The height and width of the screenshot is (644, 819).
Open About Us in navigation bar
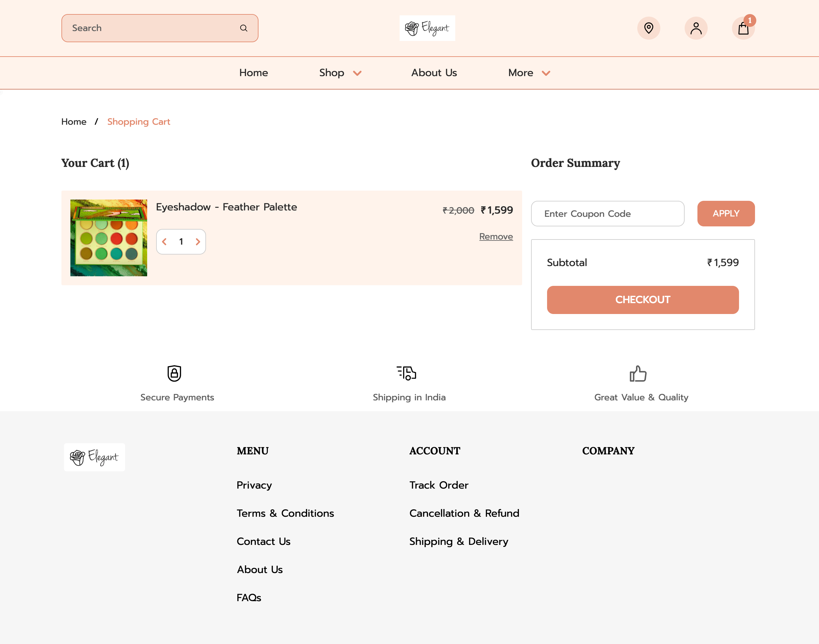click(x=434, y=73)
